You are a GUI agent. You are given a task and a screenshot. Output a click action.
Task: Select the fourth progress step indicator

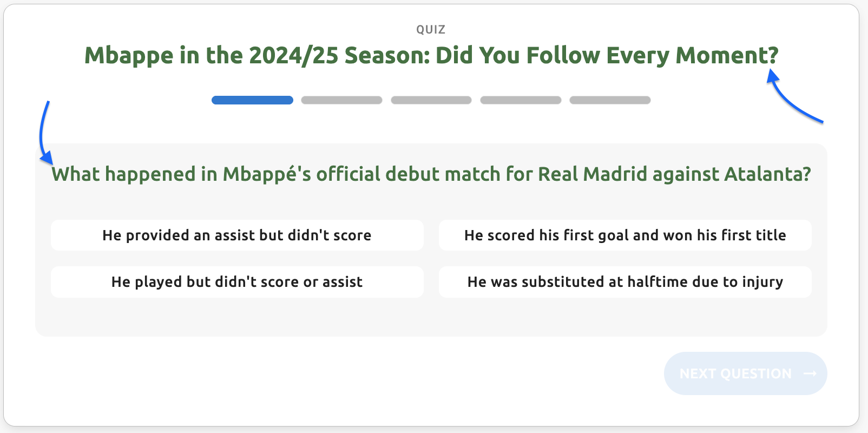(x=521, y=100)
